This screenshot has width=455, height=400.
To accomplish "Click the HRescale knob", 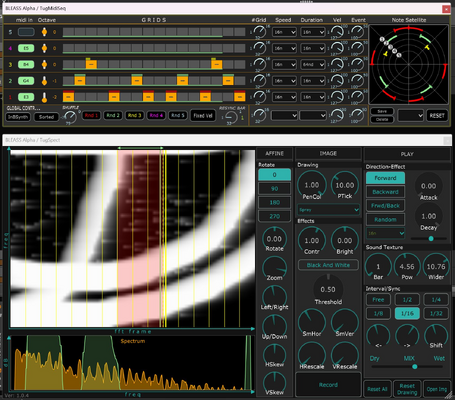I will tap(311, 355).
